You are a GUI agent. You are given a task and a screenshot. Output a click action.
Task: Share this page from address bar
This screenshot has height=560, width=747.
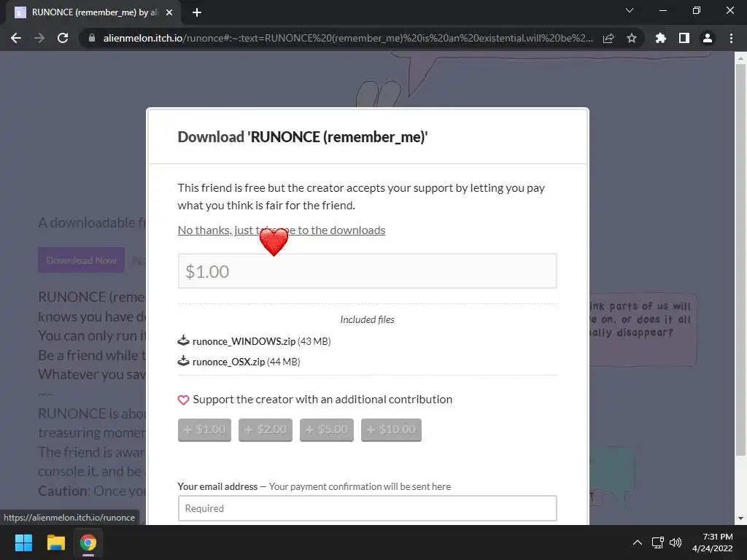(608, 38)
